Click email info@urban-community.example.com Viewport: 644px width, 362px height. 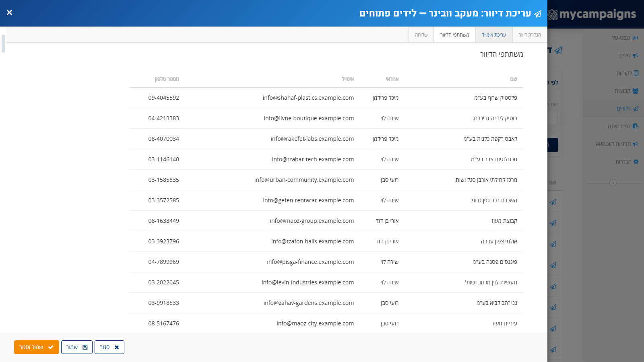click(x=304, y=180)
